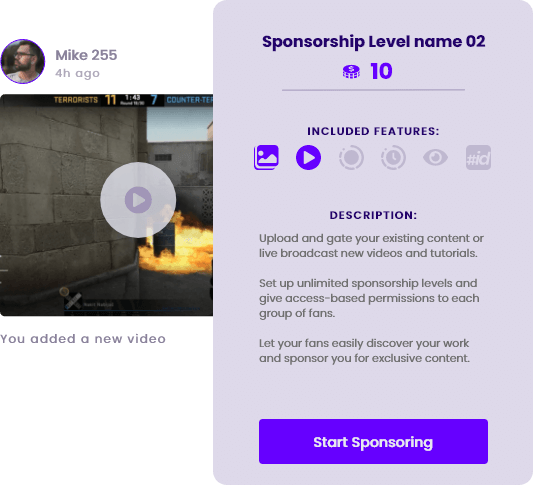Click the image gallery feature icon
Viewport: 533px width, 485px height.
coord(266,157)
